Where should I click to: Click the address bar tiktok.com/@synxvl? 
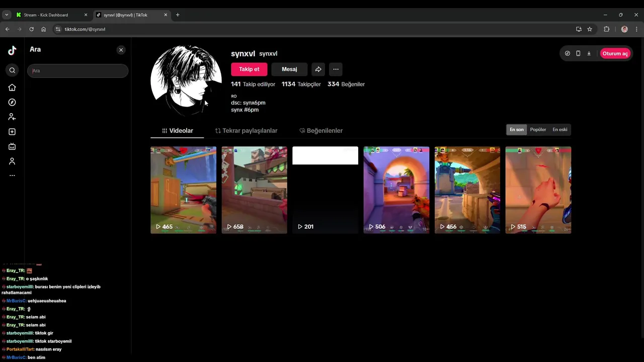point(85,29)
